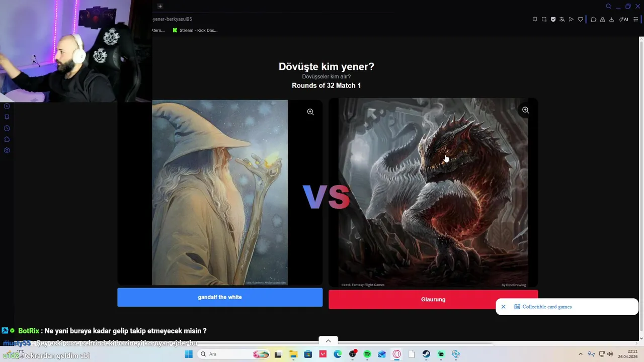
Task: Open the browser profile account icon
Action: coord(602,19)
